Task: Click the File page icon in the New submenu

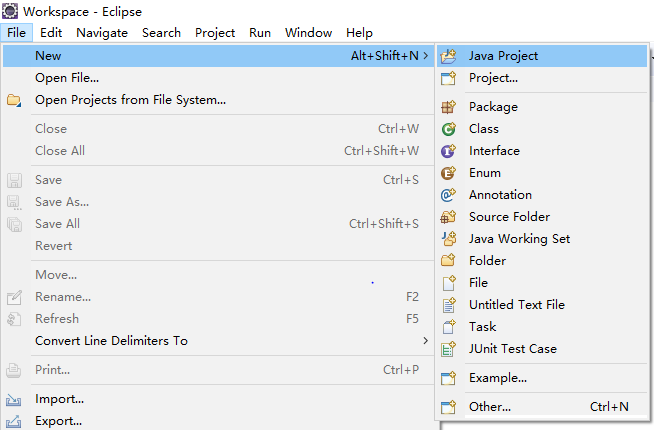Action: 448,283
